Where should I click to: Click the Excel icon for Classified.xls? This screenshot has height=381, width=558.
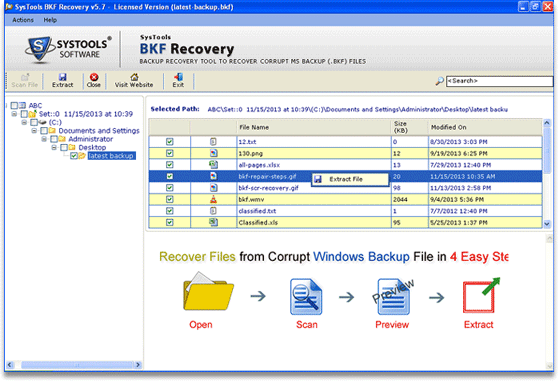click(213, 222)
